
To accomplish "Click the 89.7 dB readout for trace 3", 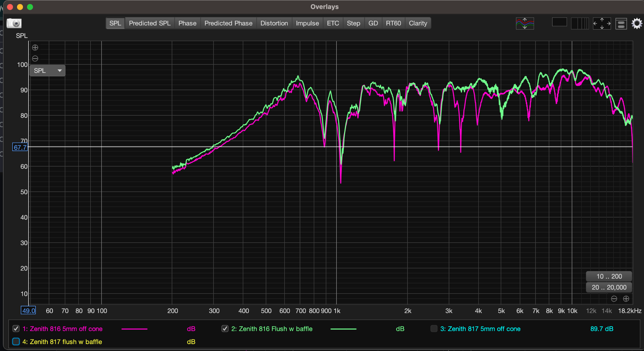I will tap(602, 329).
